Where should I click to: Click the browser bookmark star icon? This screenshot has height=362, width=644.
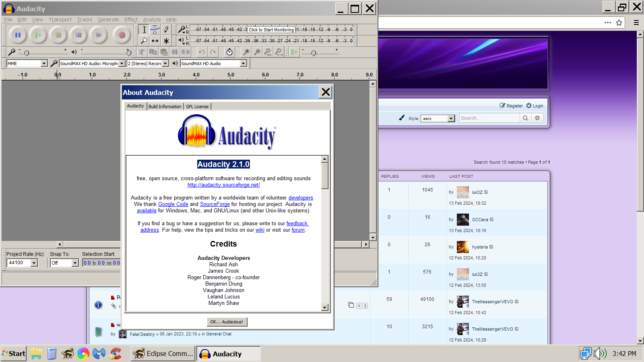click(x=619, y=23)
